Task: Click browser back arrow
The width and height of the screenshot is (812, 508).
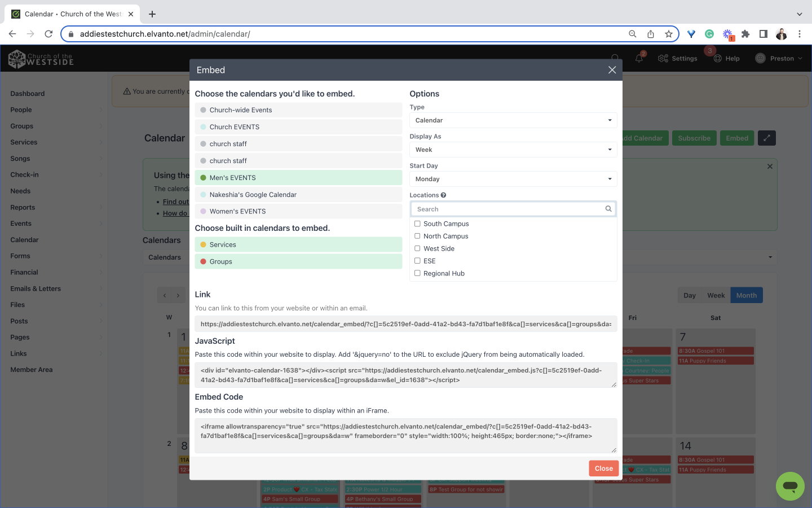Action: click(12, 34)
